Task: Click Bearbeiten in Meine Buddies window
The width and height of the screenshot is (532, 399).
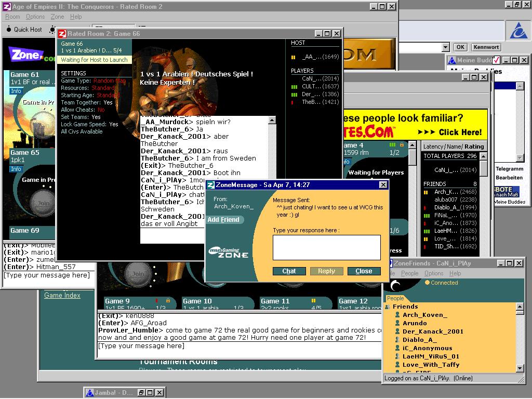Action: point(509,178)
